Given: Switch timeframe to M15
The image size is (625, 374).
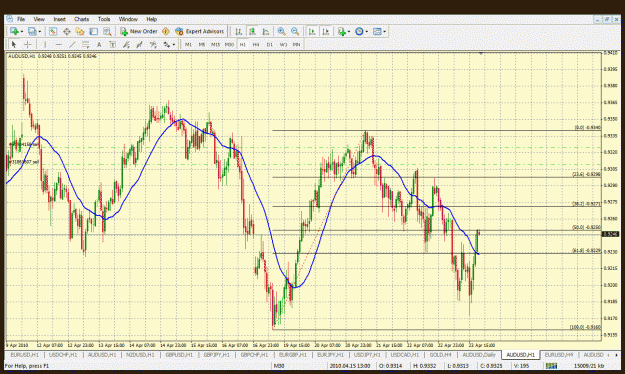Looking at the screenshot, I should coord(215,44).
